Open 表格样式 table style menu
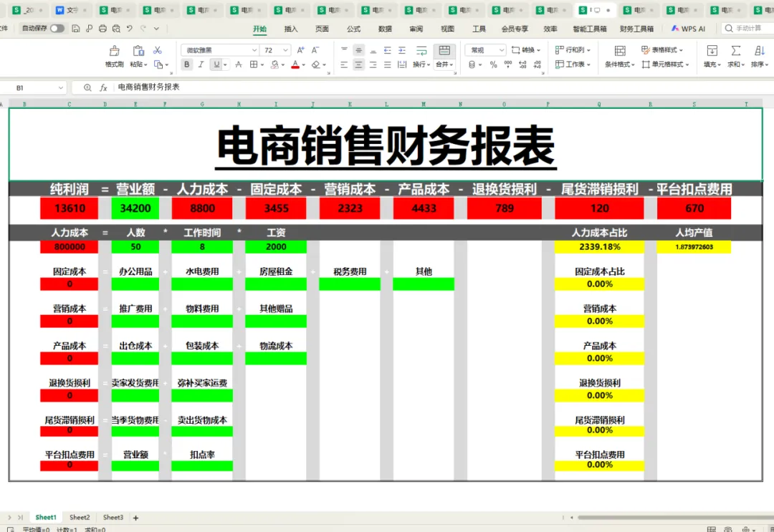 click(662, 50)
